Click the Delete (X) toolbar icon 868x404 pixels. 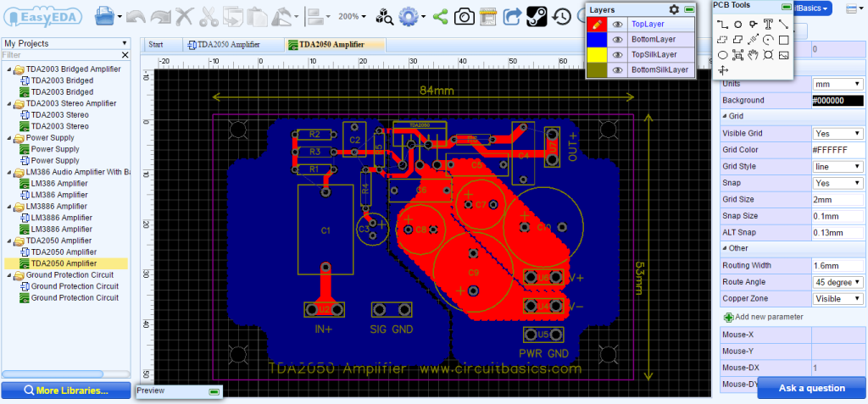(x=185, y=17)
